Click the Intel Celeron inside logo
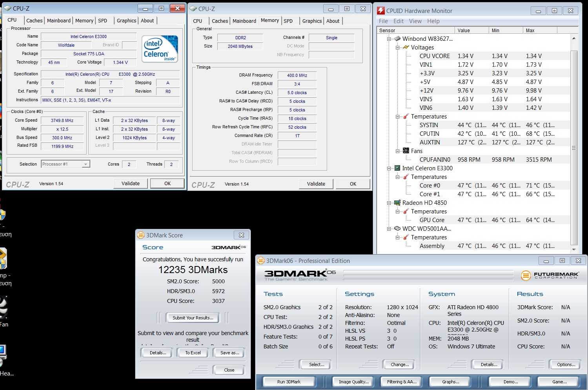The height and width of the screenshot is (390, 588). (x=160, y=49)
